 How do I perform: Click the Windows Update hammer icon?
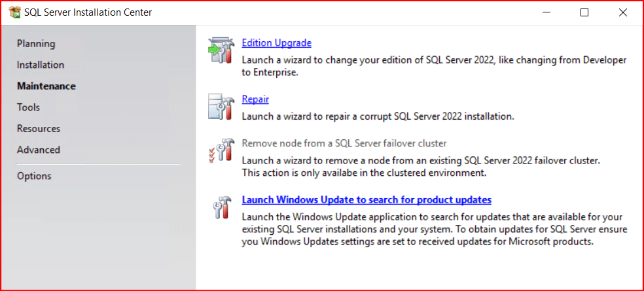click(220, 207)
